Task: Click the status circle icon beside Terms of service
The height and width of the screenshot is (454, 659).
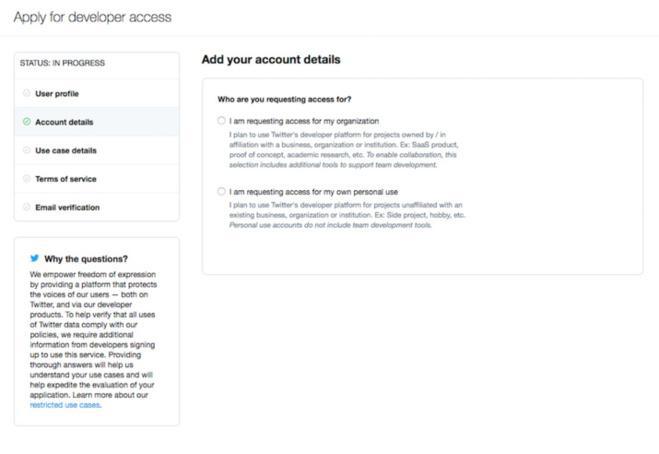Action: coord(26,178)
